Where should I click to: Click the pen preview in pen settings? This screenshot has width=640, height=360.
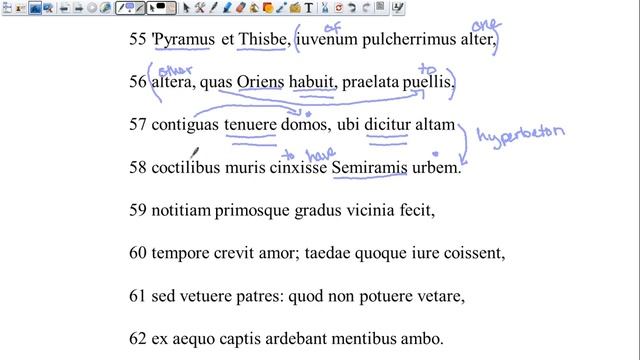(120, 8)
